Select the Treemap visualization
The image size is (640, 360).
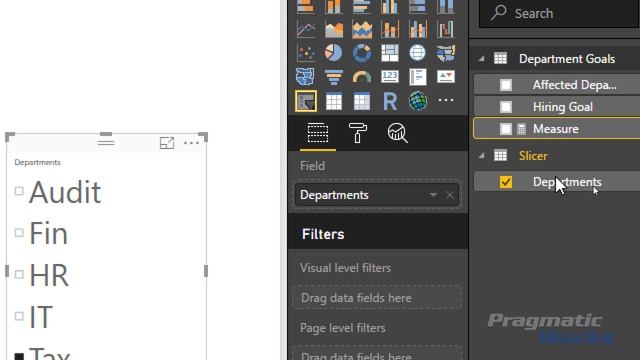[390, 53]
